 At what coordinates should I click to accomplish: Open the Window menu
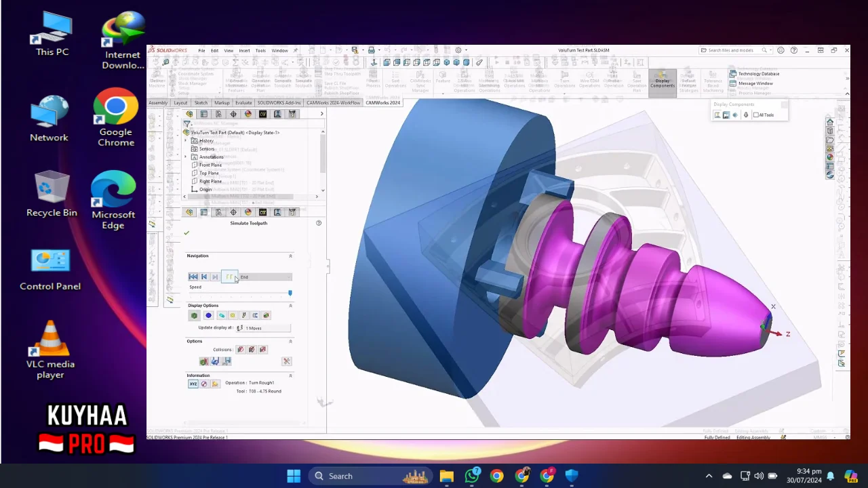pos(279,51)
